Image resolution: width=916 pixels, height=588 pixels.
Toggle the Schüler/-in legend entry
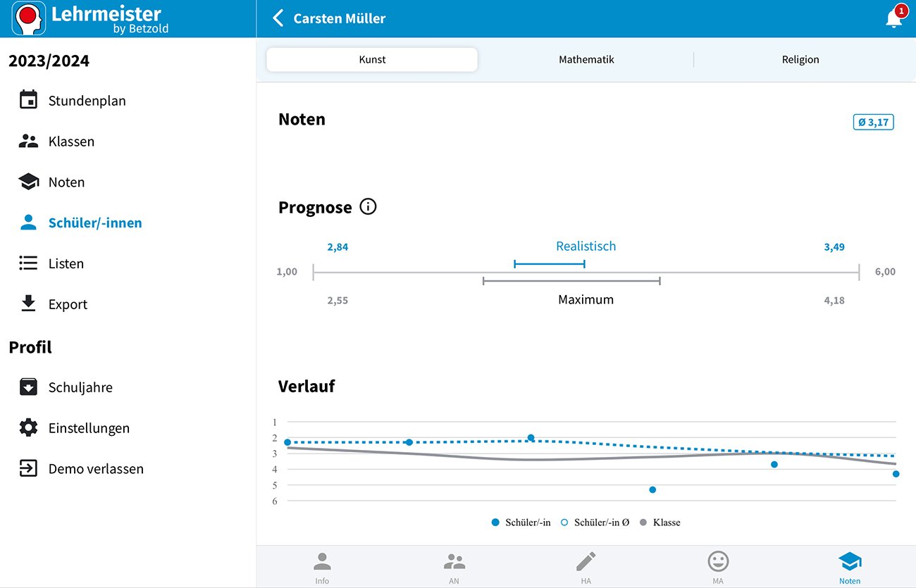point(521,523)
